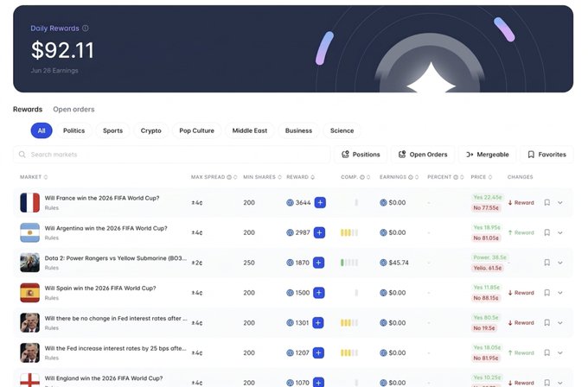Filter markets by Science
The image size is (588, 387).
pos(342,130)
